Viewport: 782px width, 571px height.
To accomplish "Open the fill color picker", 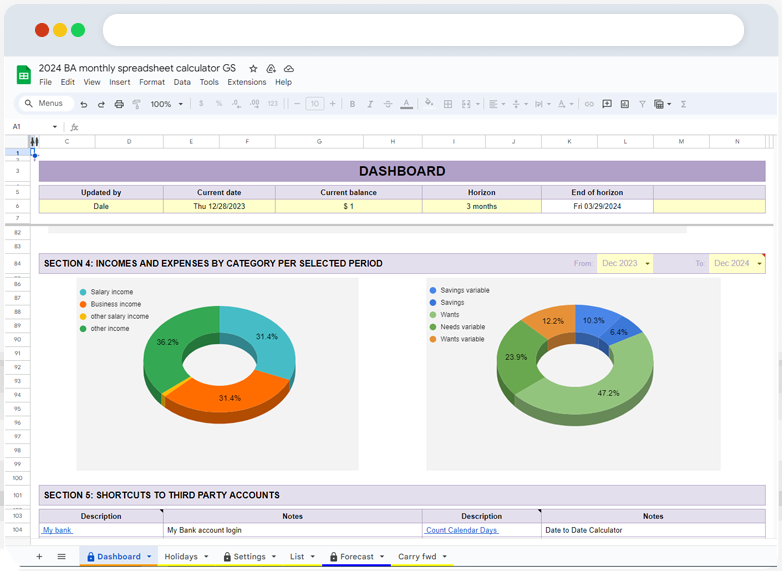I will click(428, 104).
